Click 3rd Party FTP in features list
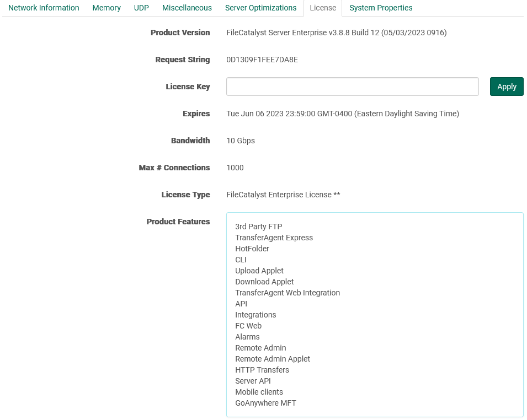 [x=258, y=227]
